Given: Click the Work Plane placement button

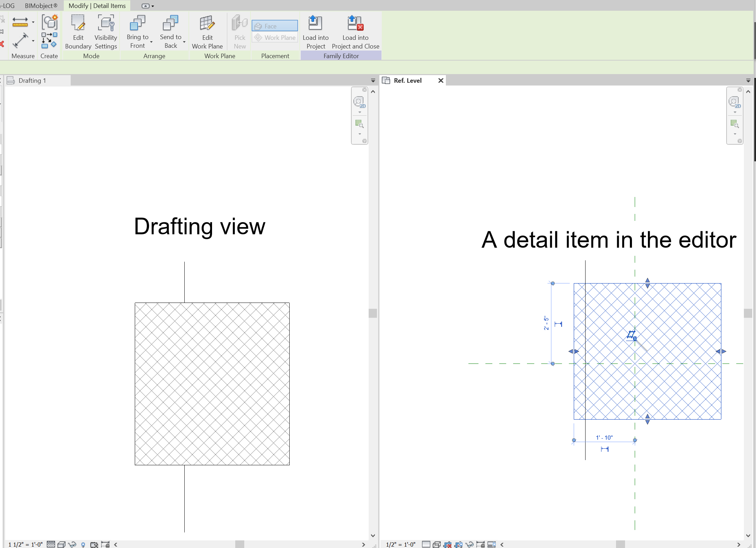Looking at the screenshot, I should [275, 37].
